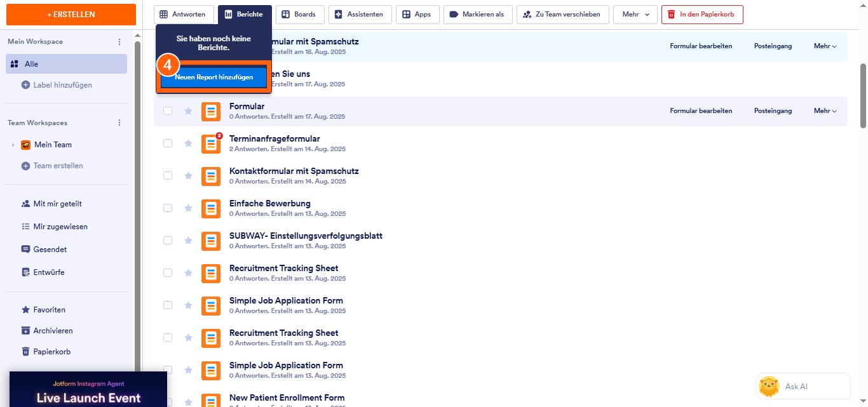Check the Kontaktformular mit Spamschutz checkbox
The width and height of the screenshot is (868, 407).
tap(168, 176)
